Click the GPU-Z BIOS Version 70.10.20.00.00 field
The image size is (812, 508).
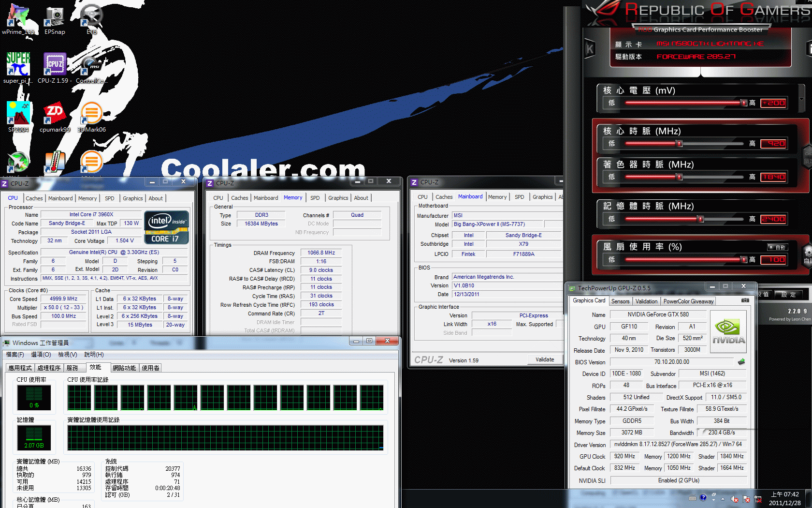[672, 362]
